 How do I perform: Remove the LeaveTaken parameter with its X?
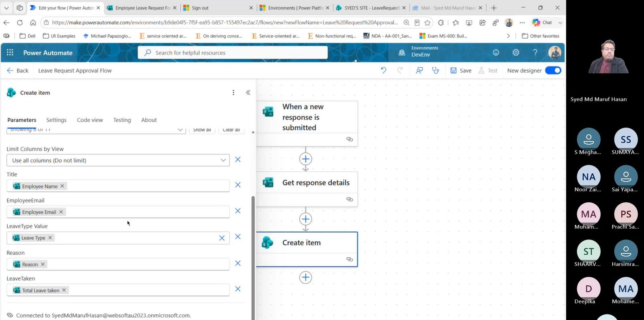[238, 289]
